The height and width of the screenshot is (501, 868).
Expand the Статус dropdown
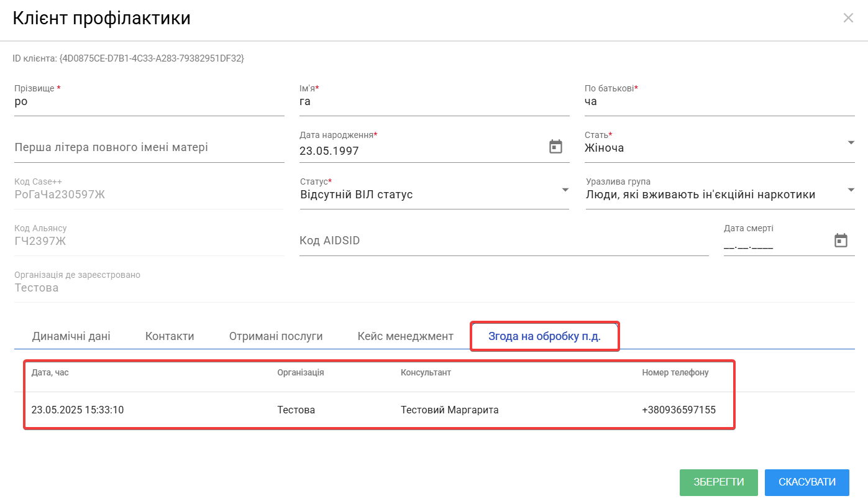coord(565,190)
